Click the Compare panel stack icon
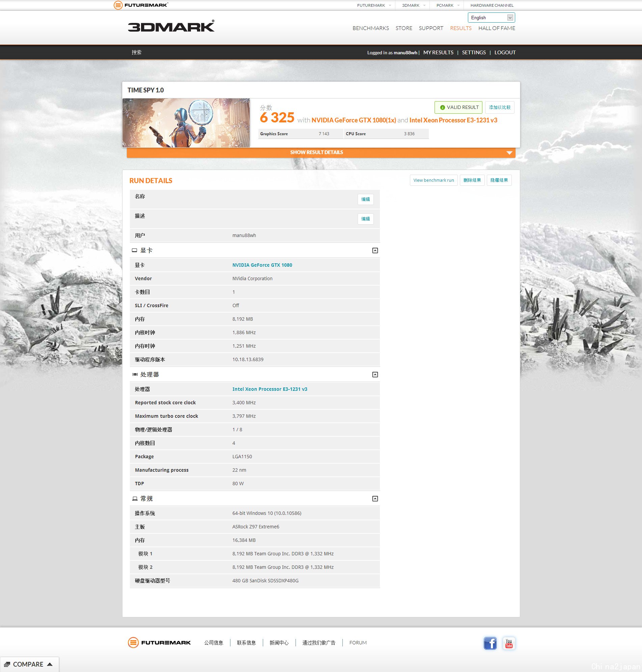This screenshot has height=672, width=642. 7,664
